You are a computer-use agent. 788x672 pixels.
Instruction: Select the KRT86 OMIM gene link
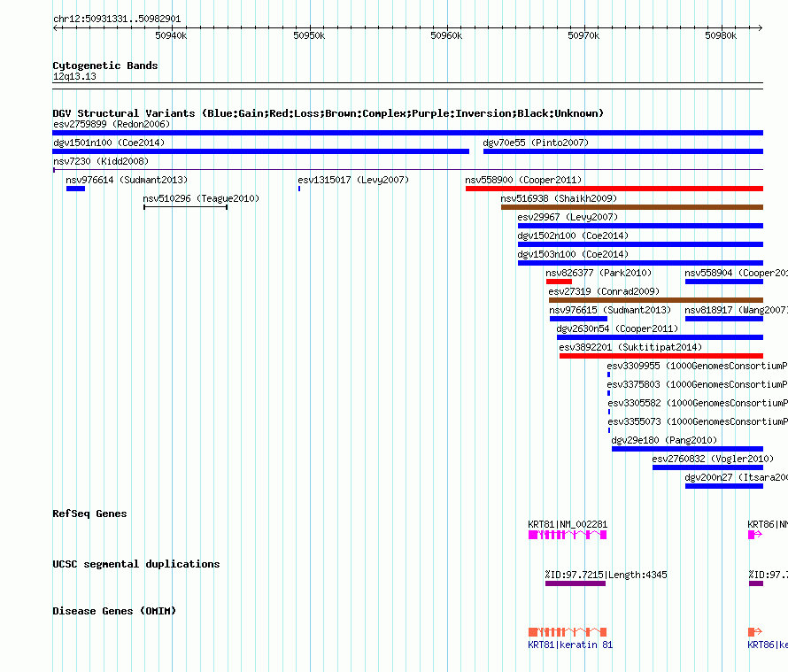pos(768,645)
